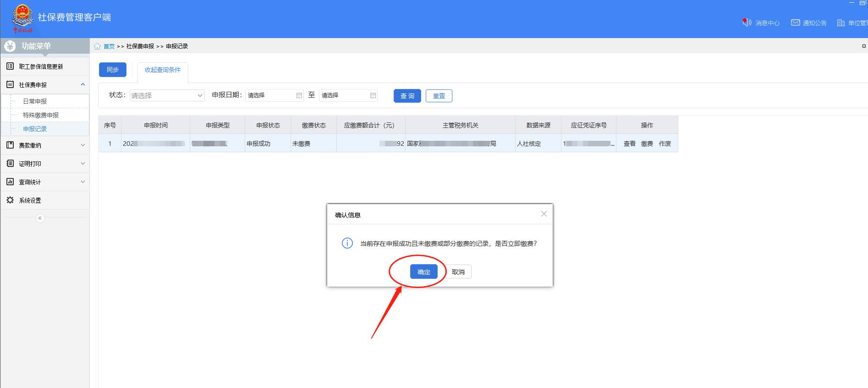868x388 pixels.
Task: Click the 社保费申报 sidebar icon
Action: (10, 85)
